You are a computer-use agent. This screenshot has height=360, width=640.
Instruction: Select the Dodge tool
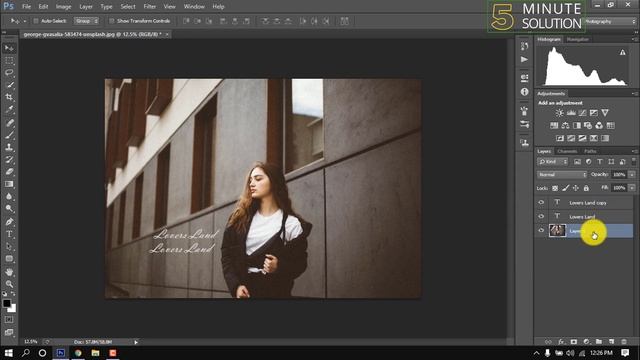[x=9, y=209]
